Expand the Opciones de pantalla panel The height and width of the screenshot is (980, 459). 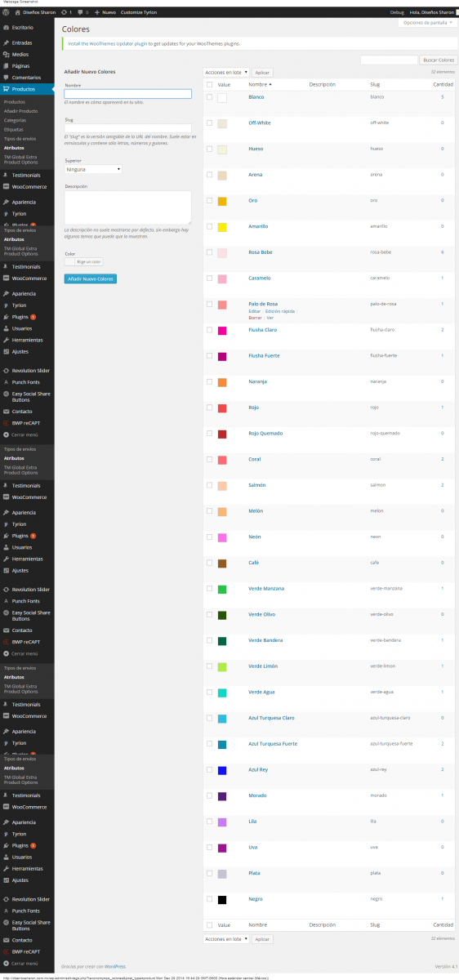click(428, 23)
